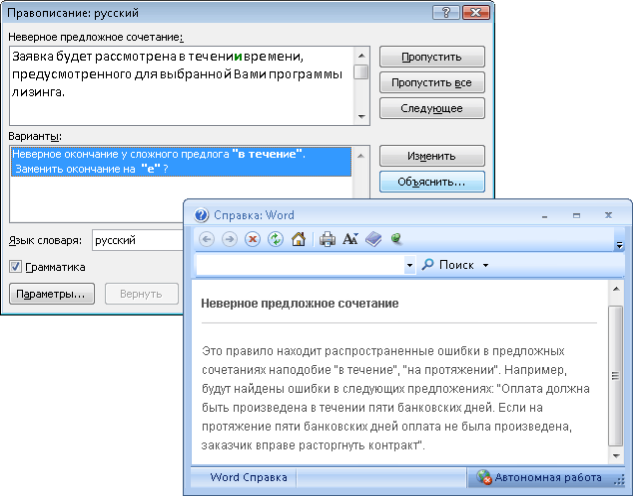
Task: Maximize the Справка Word window
Action: pyautogui.click(x=576, y=216)
